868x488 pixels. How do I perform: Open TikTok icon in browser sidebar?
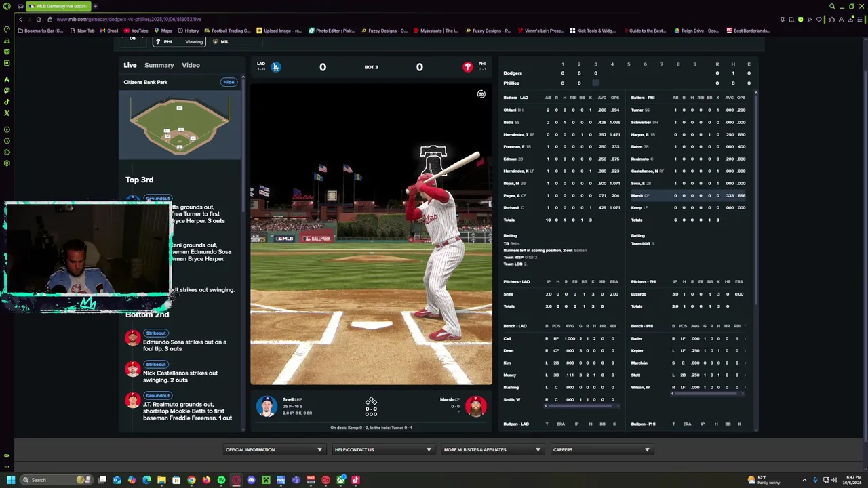[x=7, y=102]
